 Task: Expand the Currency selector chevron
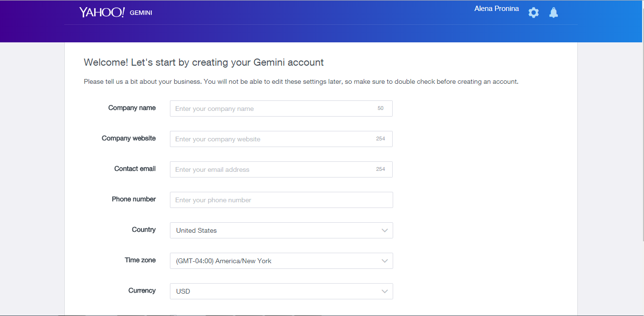(385, 291)
